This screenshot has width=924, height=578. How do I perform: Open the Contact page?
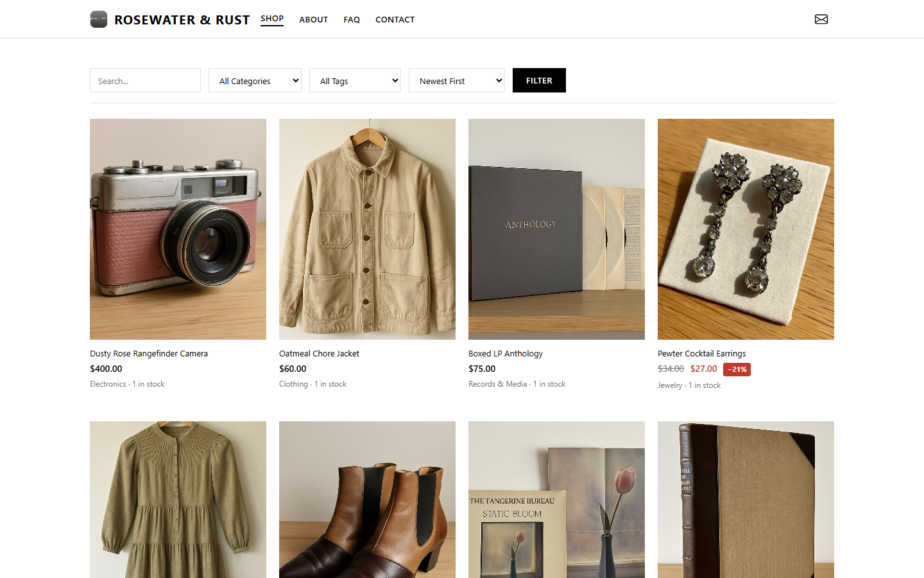(x=395, y=20)
